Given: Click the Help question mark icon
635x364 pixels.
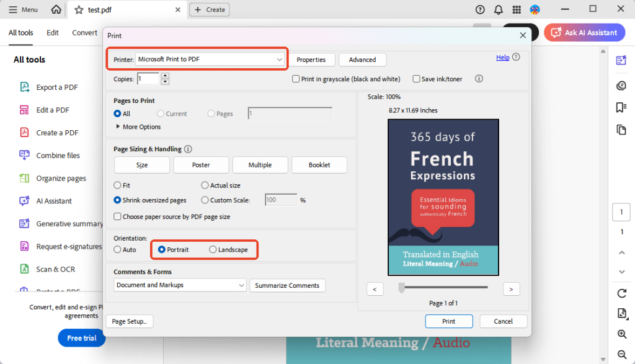Looking at the screenshot, I should pyautogui.click(x=516, y=58).
